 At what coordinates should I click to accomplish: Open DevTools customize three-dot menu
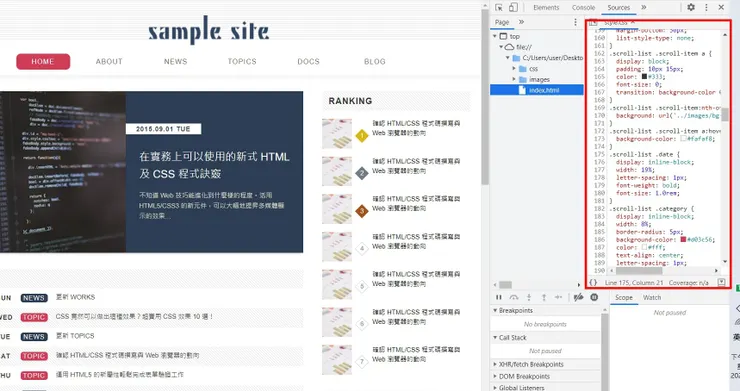tap(706, 8)
